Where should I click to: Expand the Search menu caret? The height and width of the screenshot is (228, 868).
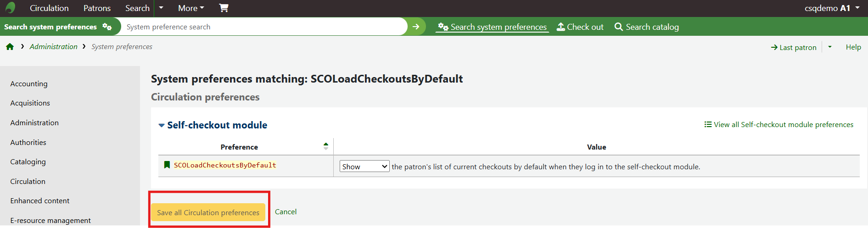coord(161,8)
